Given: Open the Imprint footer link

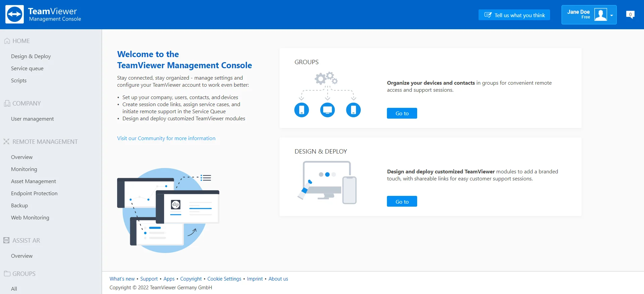Looking at the screenshot, I should coord(255,279).
